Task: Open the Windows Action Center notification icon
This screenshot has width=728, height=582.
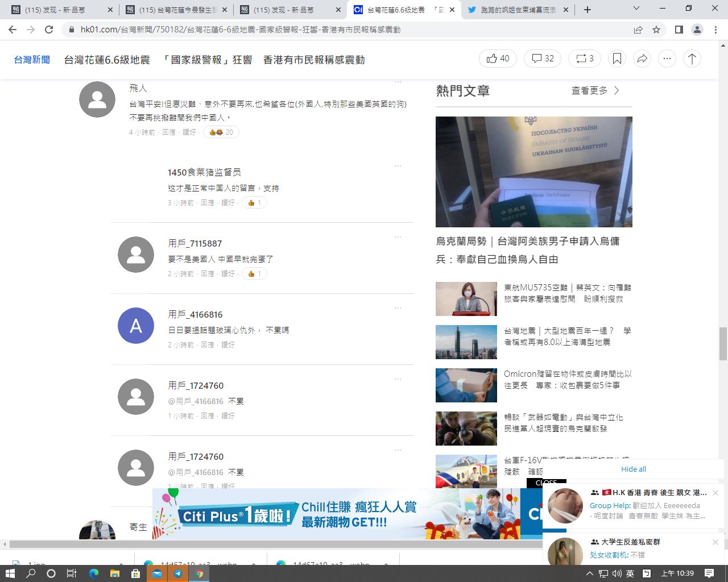Action: (709, 573)
